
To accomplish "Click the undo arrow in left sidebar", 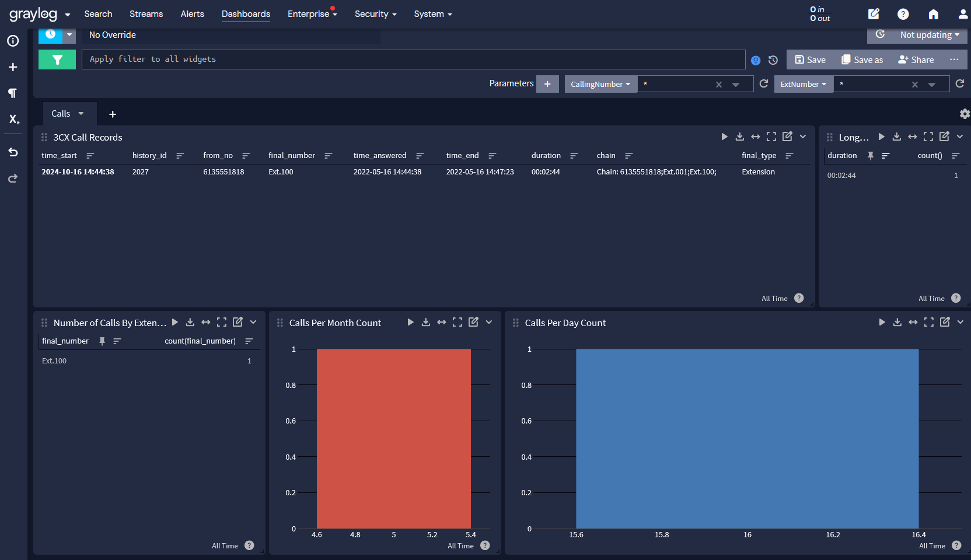I will [x=13, y=152].
